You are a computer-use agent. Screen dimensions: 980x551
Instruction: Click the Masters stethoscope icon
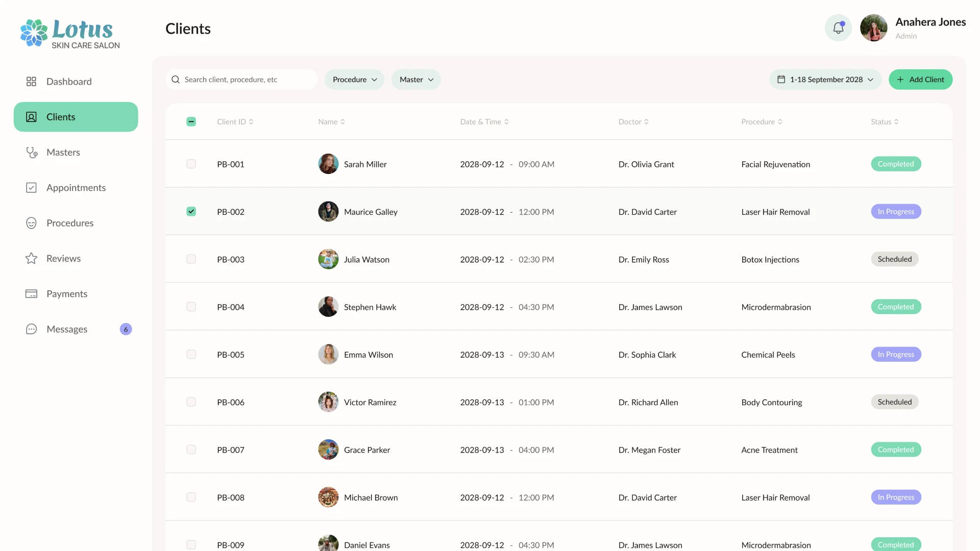32,153
